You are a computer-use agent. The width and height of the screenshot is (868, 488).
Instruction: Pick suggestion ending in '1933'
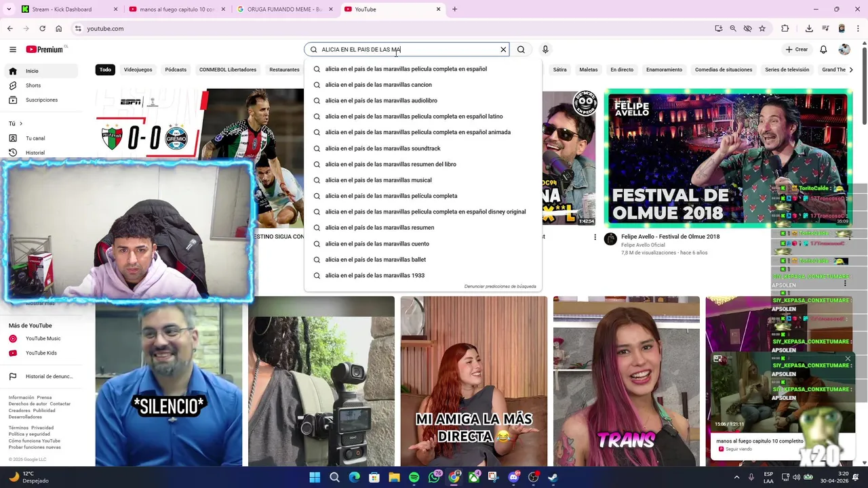coord(423,275)
